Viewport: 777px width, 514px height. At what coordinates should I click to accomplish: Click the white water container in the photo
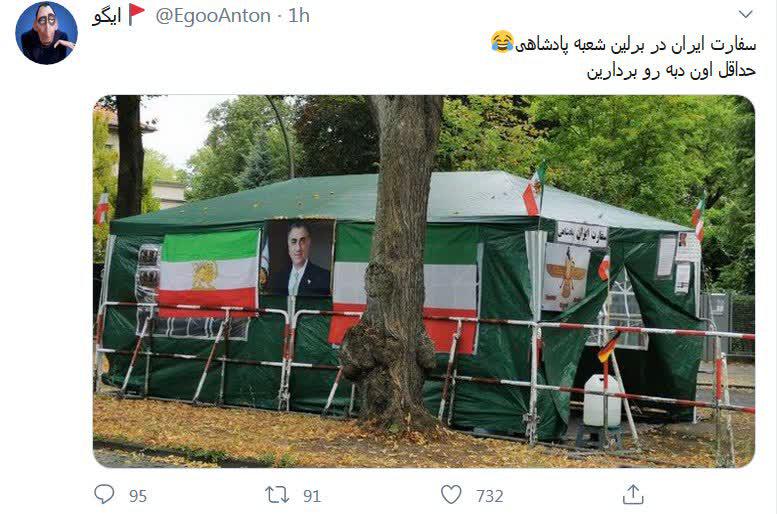pyautogui.click(x=602, y=400)
